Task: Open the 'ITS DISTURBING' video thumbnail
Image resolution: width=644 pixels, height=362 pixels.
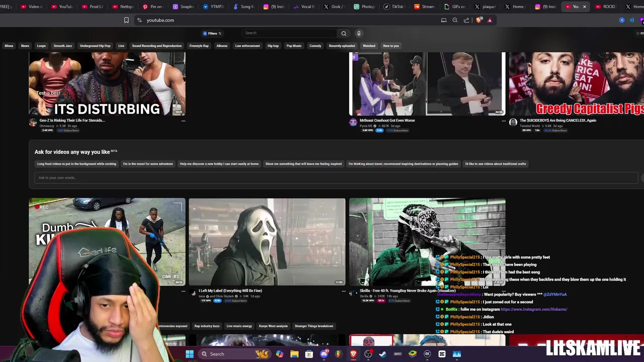Action: (107, 84)
